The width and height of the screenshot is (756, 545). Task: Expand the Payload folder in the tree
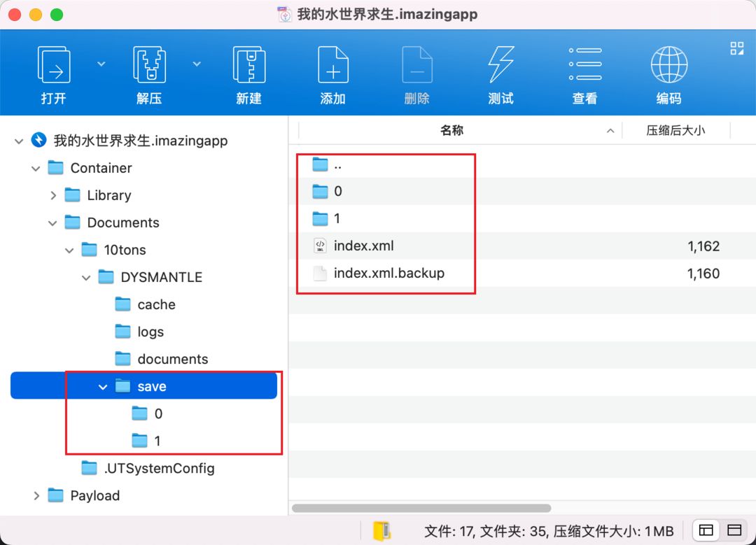pyautogui.click(x=36, y=495)
